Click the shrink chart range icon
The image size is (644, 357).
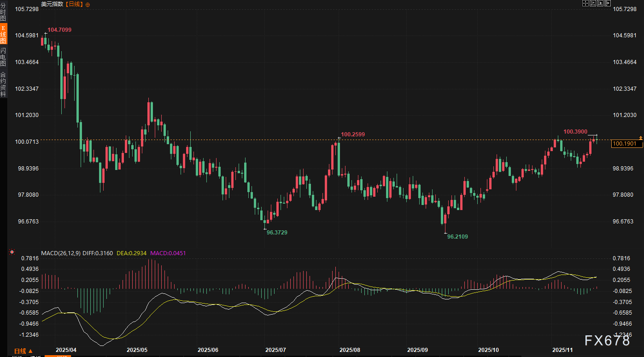[x=593, y=3]
